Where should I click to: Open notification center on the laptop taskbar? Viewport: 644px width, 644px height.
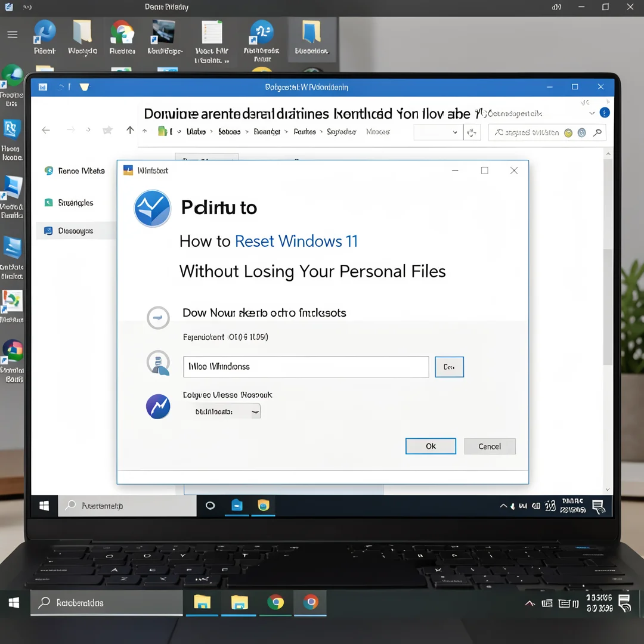[599, 507]
